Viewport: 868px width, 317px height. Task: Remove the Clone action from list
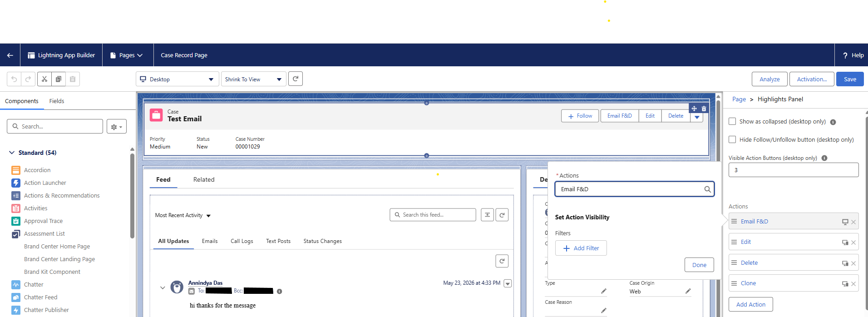coord(853,284)
